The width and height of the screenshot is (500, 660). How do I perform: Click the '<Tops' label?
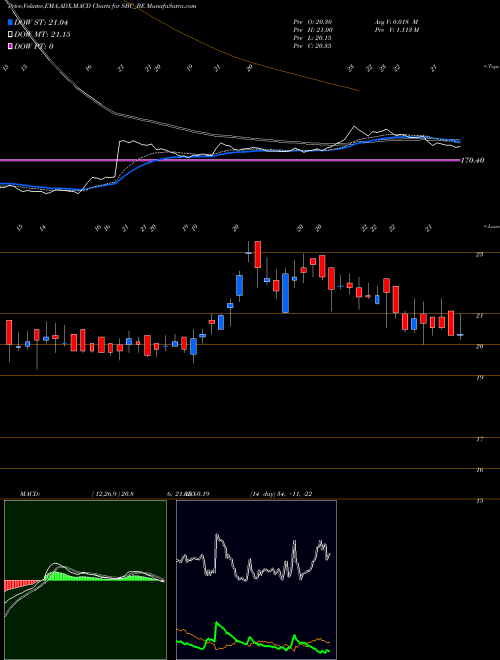(x=491, y=67)
